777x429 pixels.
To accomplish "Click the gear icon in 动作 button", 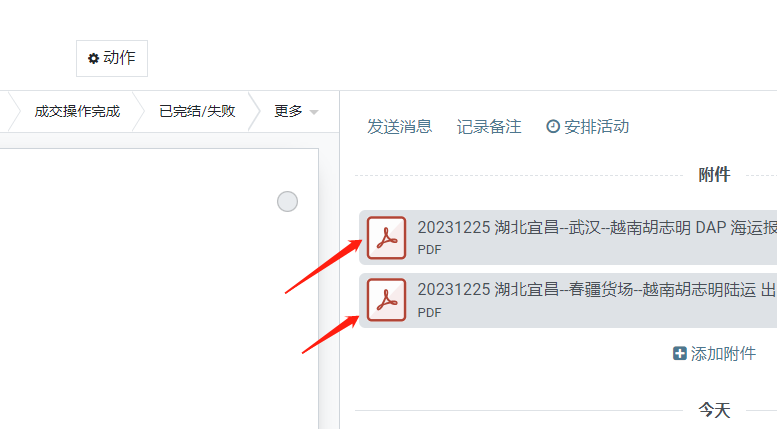I will coord(93,58).
